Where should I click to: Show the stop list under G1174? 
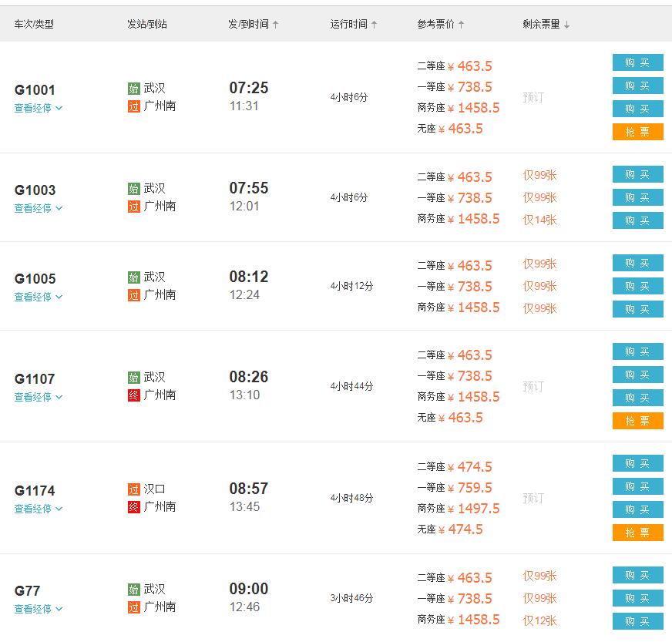[38, 509]
